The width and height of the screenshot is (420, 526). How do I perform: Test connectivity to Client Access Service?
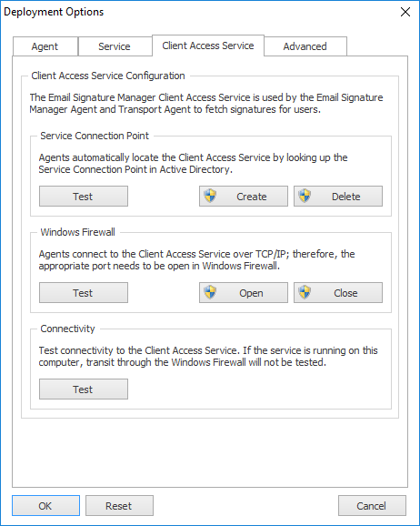click(84, 389)
